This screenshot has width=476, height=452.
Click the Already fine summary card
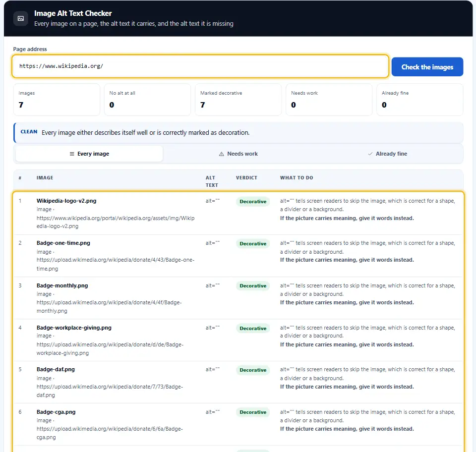420,100
